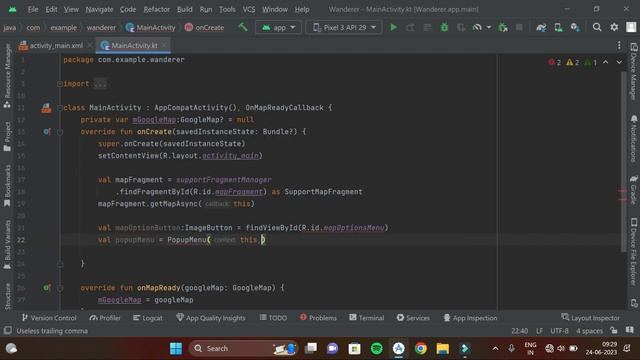Go to next highlighted error down arrow
This screenshot has height=360, width=640.
coord(619,62)
